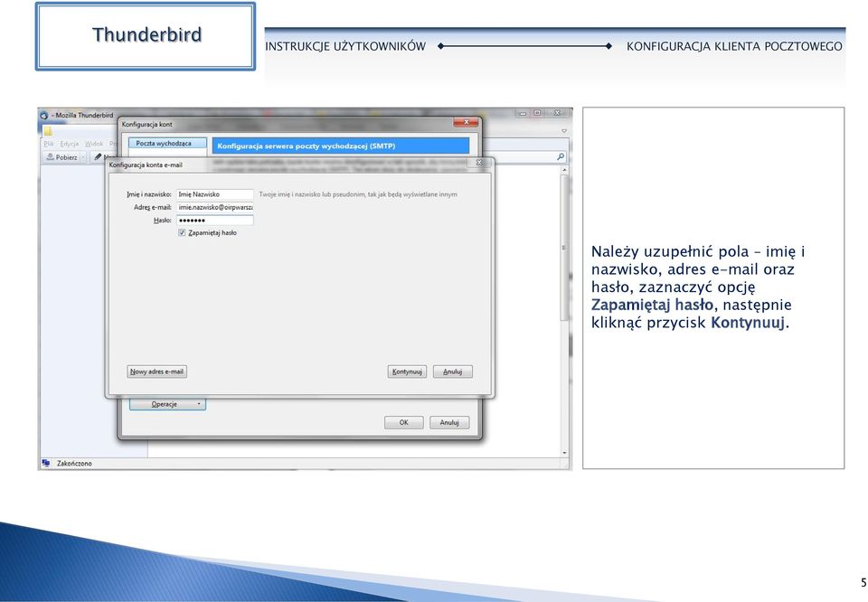Click the network status icon in the status bar

46,463
